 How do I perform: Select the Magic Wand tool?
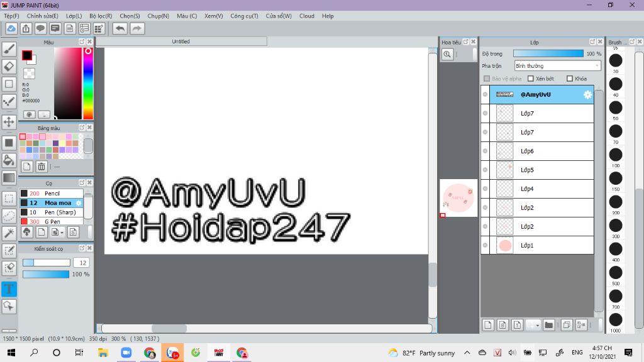(9, 233)
